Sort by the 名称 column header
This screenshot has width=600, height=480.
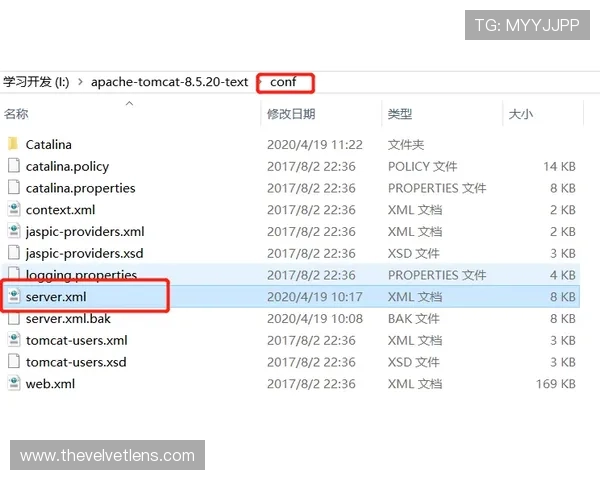coord(16,114)
